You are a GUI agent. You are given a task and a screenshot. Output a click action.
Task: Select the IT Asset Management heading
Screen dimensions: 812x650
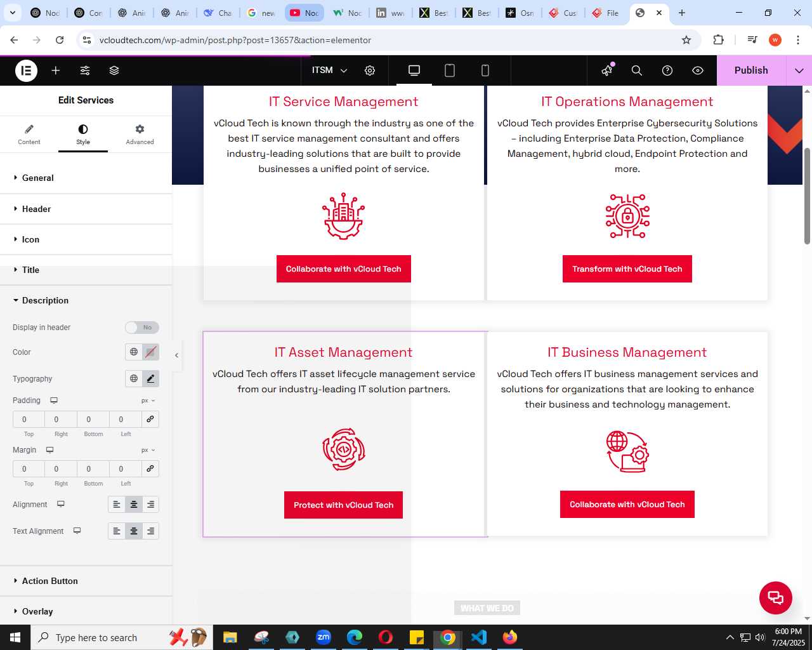[343, 352]
